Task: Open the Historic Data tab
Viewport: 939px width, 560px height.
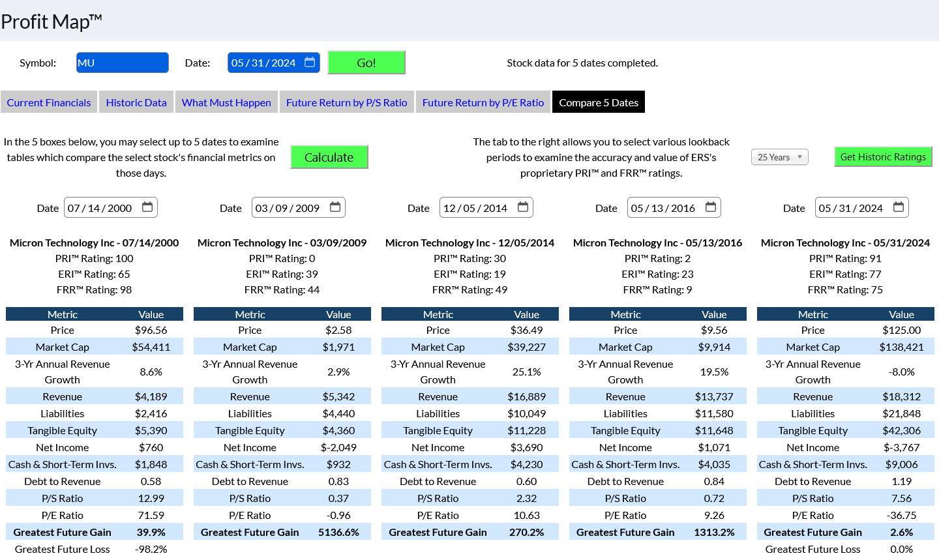Action: coord(136,102)
